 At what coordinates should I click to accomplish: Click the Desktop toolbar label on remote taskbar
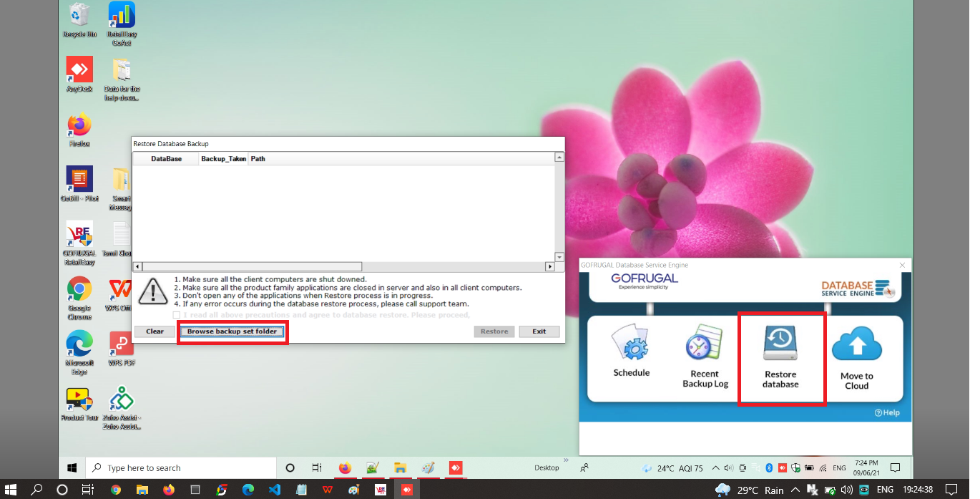pos(547,468)
